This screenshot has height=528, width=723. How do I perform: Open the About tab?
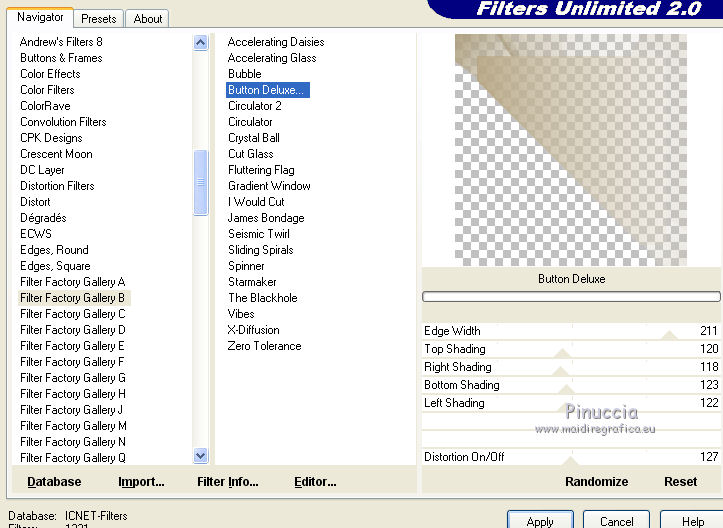[x=148, y=18]
